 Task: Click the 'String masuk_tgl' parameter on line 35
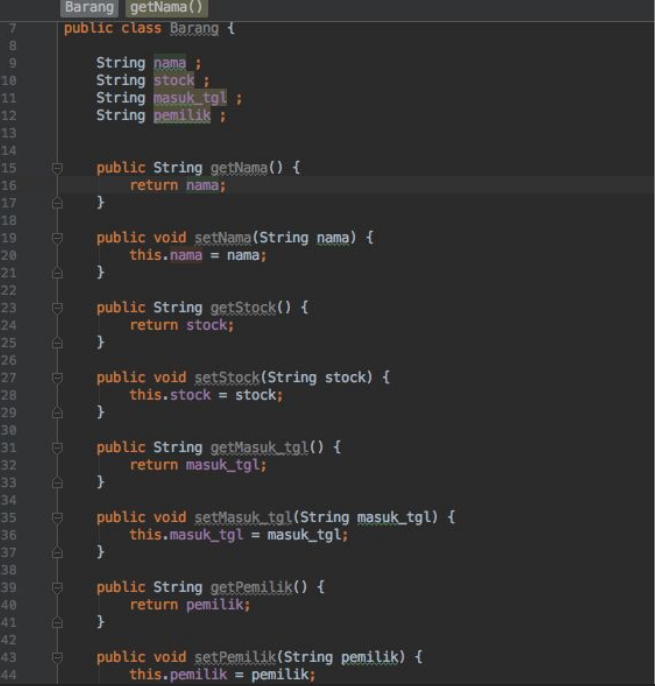coord(366,518)
